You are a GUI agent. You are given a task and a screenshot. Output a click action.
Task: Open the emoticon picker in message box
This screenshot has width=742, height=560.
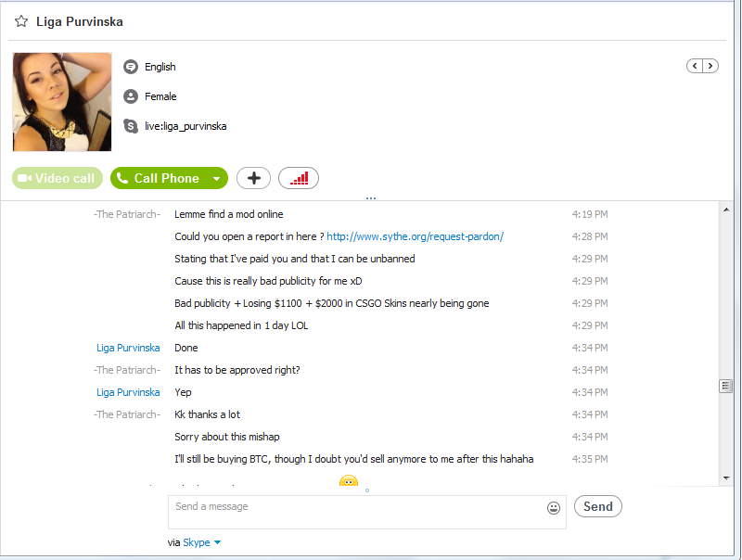(553, 507)
